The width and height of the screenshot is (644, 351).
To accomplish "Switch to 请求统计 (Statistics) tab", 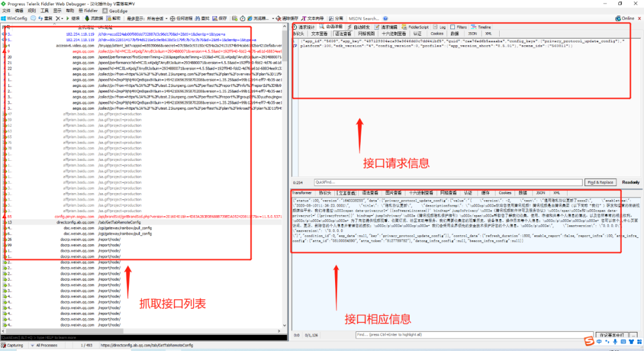I will click(x=304, y=27).
